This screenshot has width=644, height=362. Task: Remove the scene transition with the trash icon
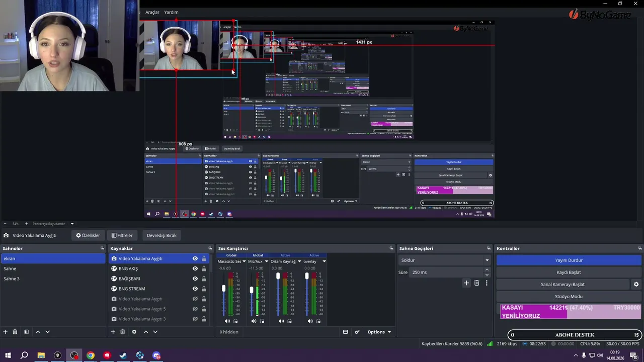(x=477, y=283)
